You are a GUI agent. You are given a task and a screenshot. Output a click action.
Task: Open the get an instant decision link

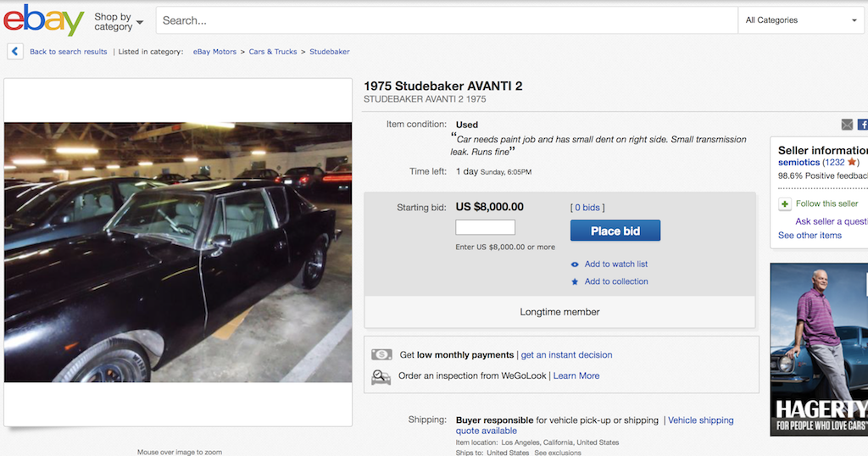566,354
